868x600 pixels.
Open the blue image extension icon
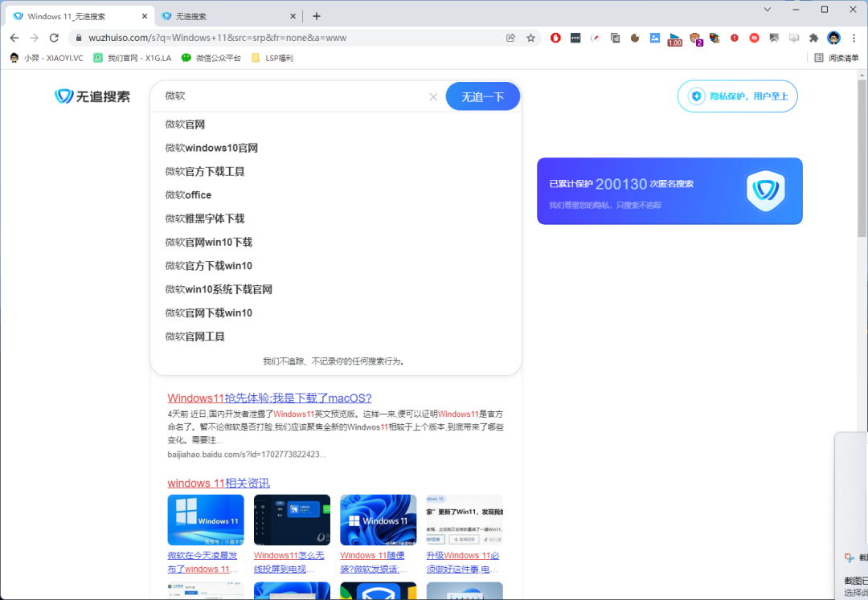655,38
